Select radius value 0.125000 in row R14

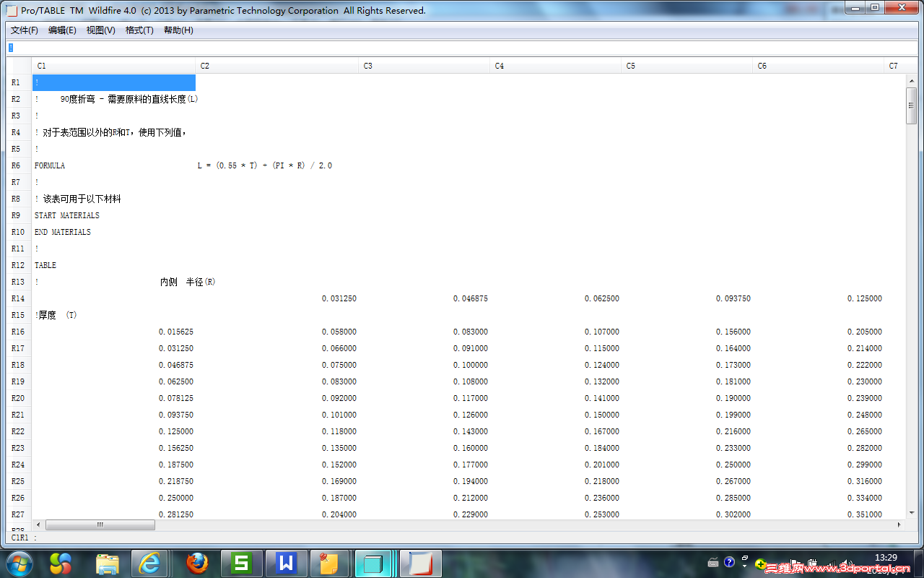(865, 298)
